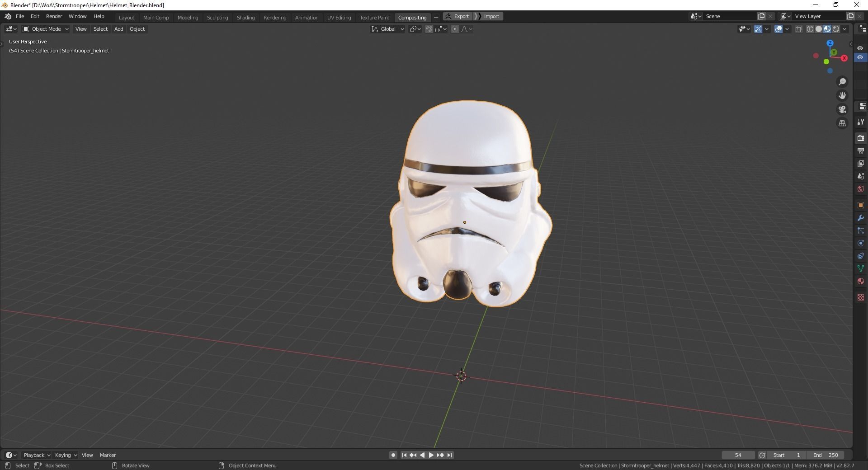Toggle auto keying record button
This screenshot has height=470, width=868.
(393, 455)
